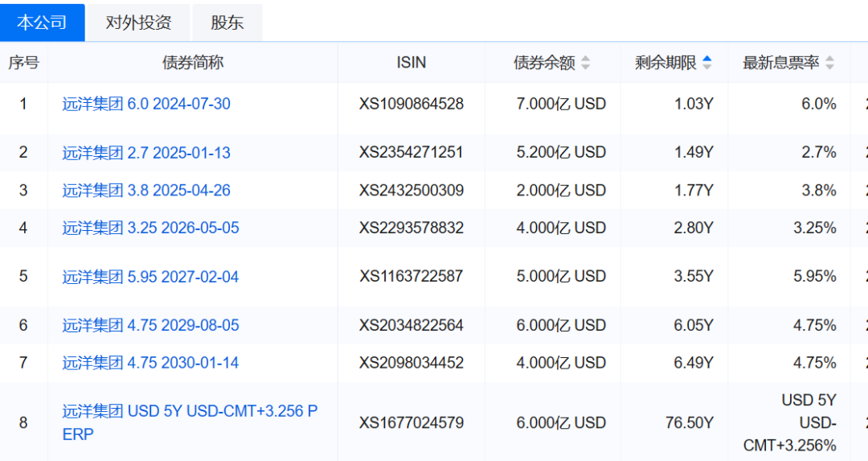
Task: Open bond 远洋集团 USD 5Y USD-CMT+3.256 PERP
Action: pyautogui.click(x=190, y=422)
